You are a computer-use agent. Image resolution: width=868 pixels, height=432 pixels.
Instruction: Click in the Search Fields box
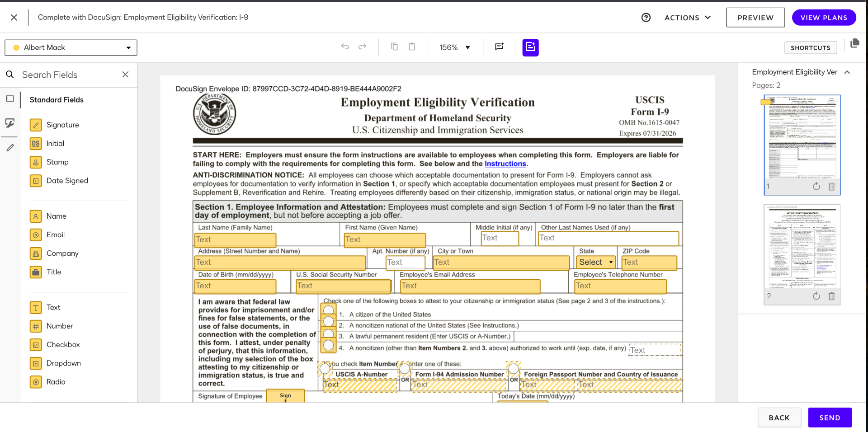pyautogui.click(x=68, y=75)
